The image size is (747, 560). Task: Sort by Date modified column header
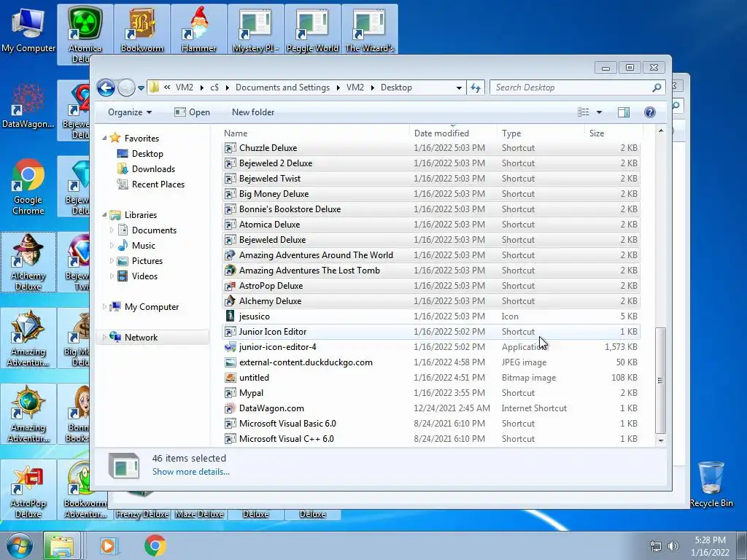[x=452, y=133]
